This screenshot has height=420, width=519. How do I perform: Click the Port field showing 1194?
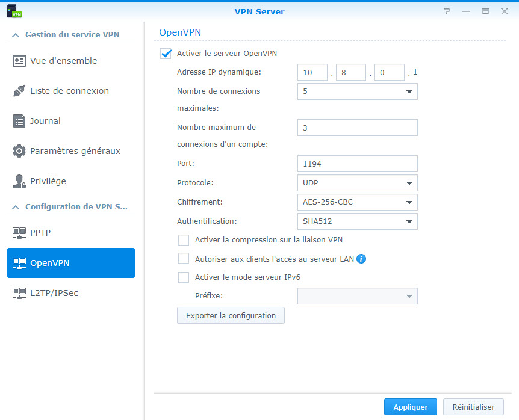click(x=358, y=164)
